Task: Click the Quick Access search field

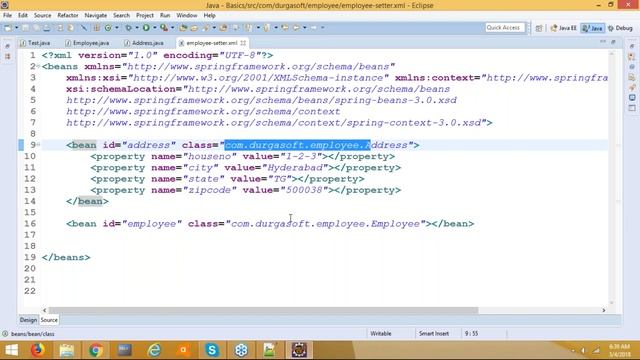Action: tap(504, 28)
